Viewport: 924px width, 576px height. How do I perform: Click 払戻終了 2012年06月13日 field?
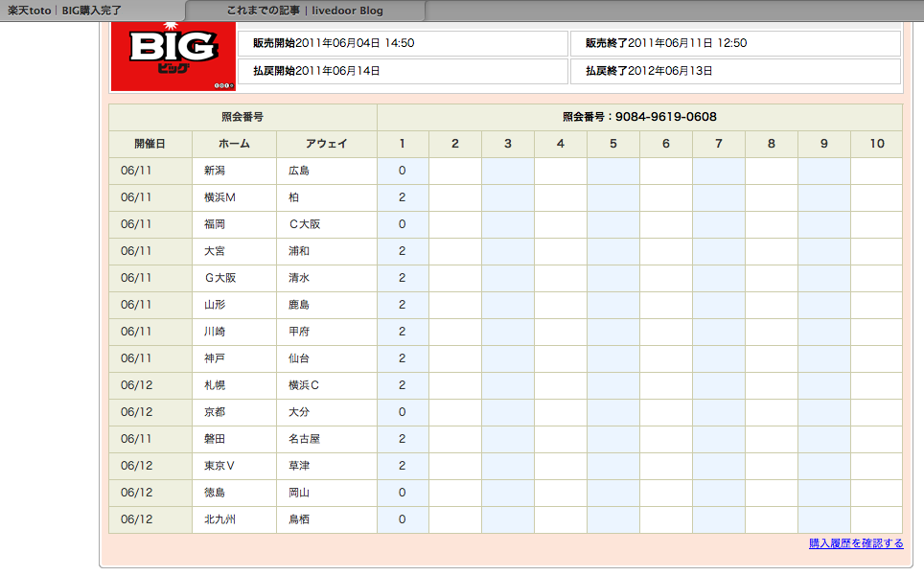click(735, 71)
